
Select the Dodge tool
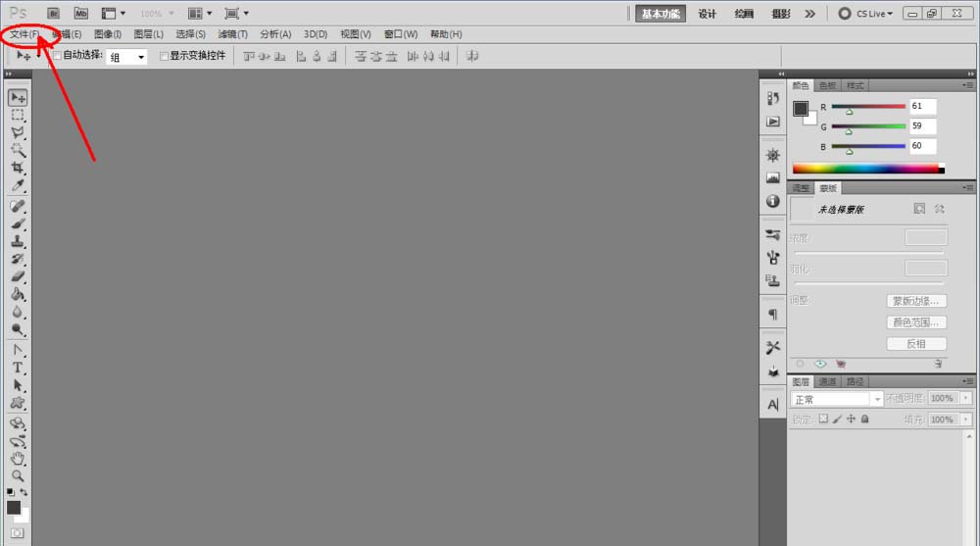tap(18, 329)
